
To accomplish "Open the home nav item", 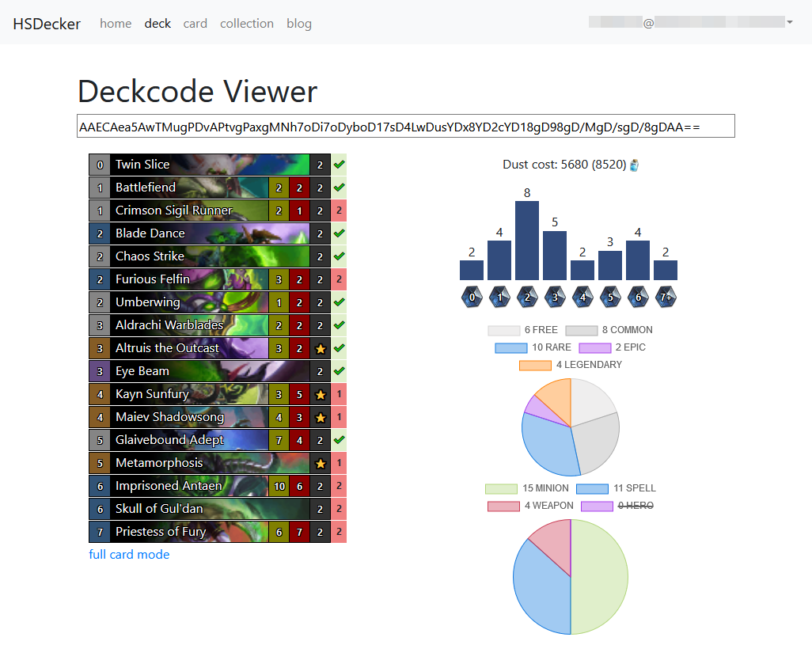I will [116, 23].
